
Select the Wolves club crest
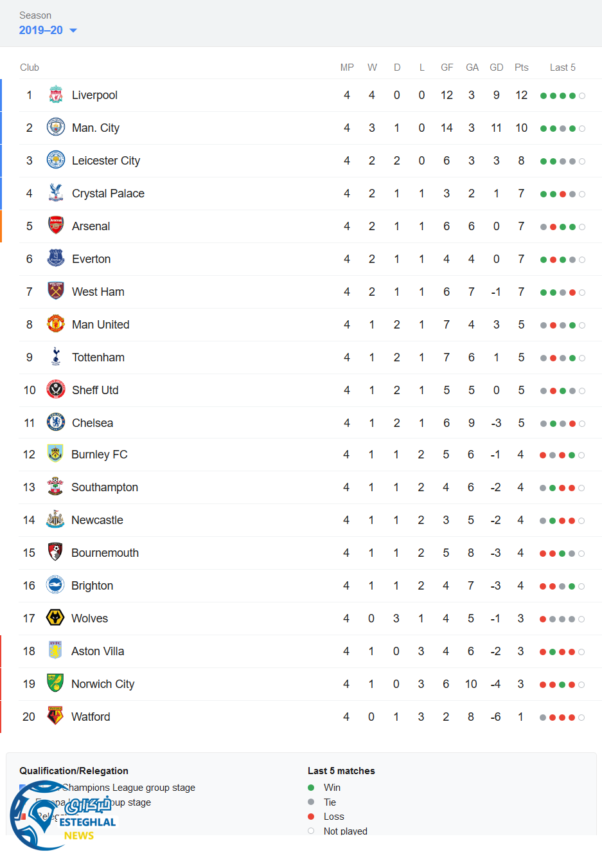coord(55,618)
